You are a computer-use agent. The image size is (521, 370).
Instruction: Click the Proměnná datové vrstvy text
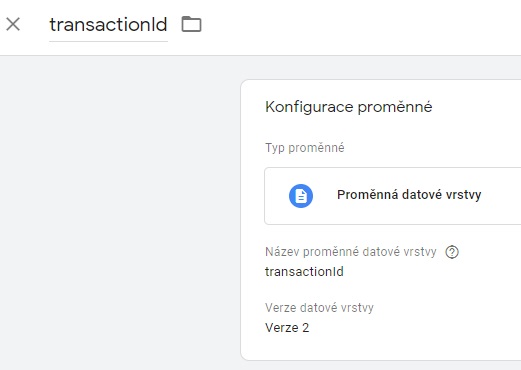pos(409,195)
